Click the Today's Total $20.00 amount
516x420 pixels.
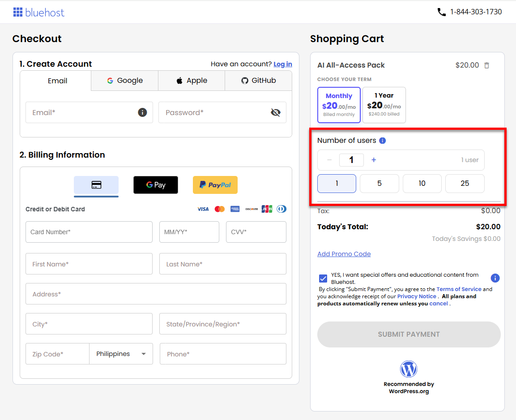pyautogui.click(x=488, y=227)
